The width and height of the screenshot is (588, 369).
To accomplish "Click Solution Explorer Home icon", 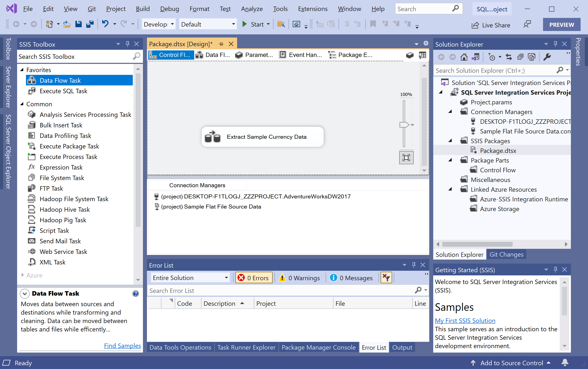I will coord(464,57).
